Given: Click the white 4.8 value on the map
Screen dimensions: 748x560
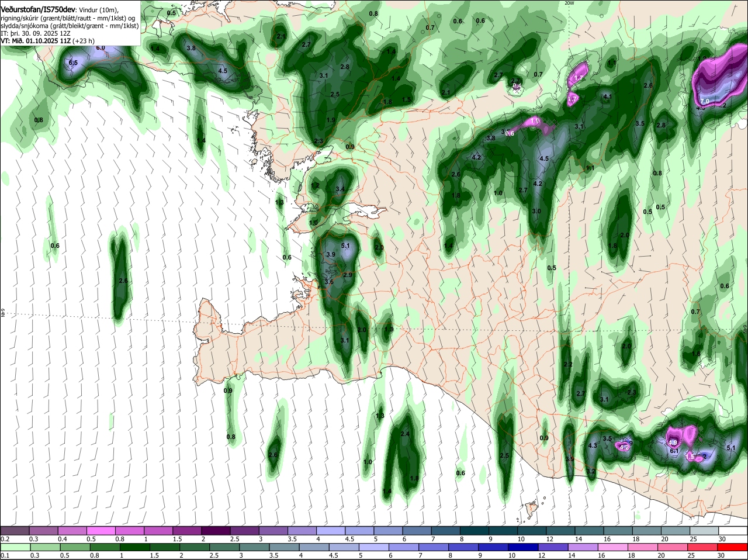Looking at the screenshot, I should point(673,443).
